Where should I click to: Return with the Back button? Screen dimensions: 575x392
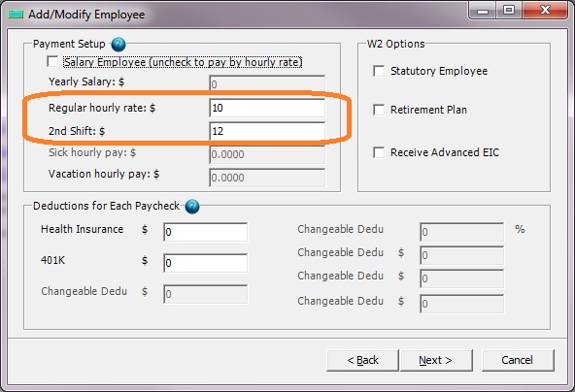[362, 361]
